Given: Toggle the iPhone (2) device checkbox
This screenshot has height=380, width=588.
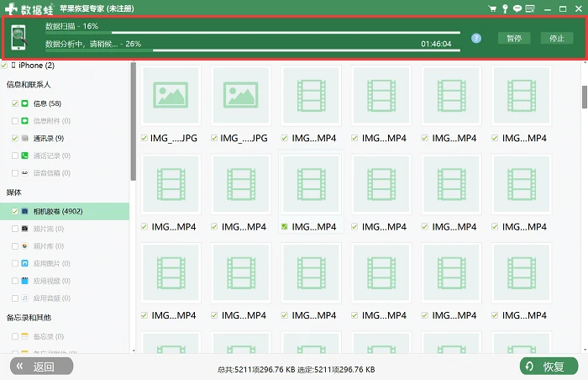Looking at the screenshot, I should (x=4, y=66).
